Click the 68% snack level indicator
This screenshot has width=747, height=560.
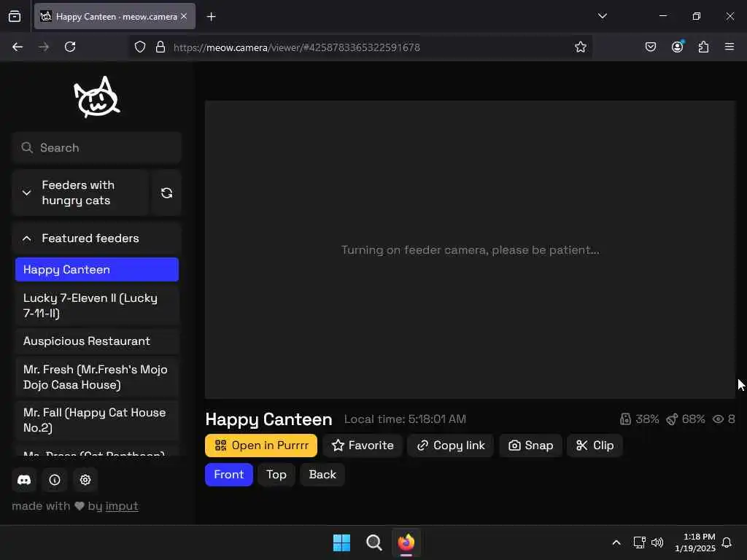(x=686, y=419)
